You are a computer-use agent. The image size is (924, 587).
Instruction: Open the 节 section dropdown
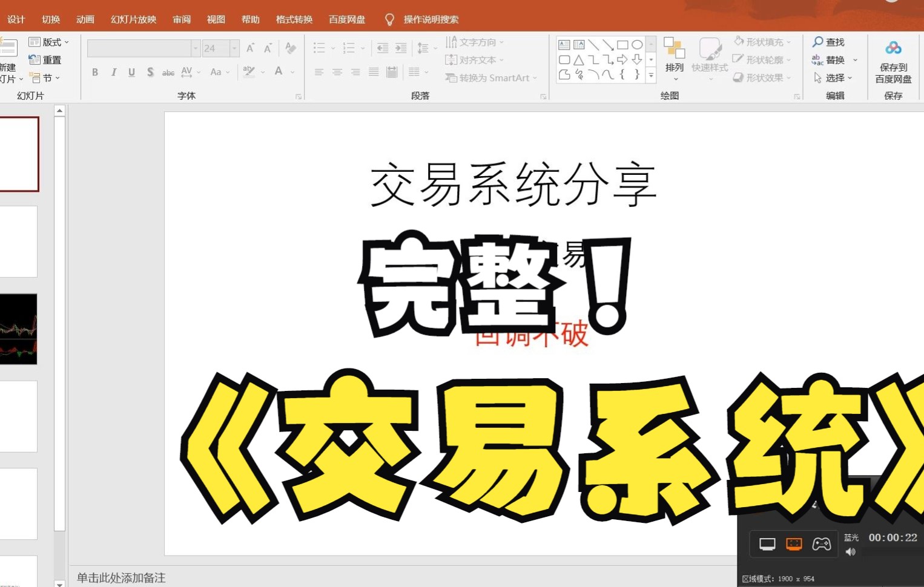coord(45,78)
